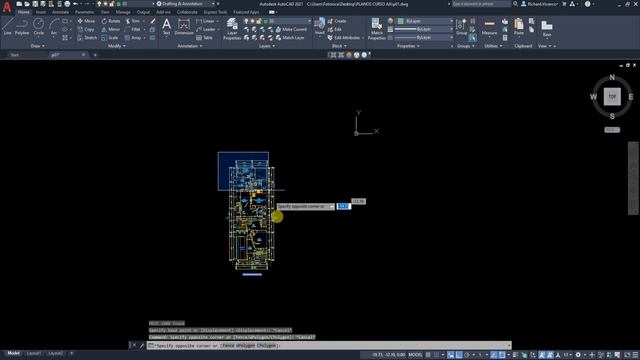Open the Start drawing tab
640x360 pixels.
(x=15, y=55)
